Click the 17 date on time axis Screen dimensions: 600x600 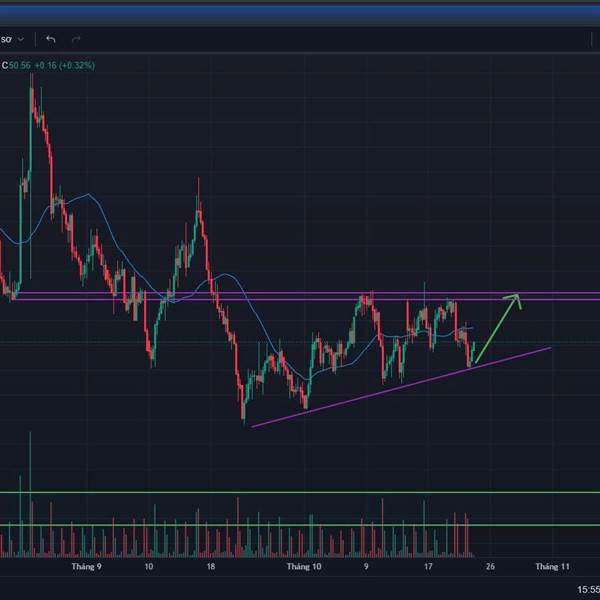pos(428,566)
